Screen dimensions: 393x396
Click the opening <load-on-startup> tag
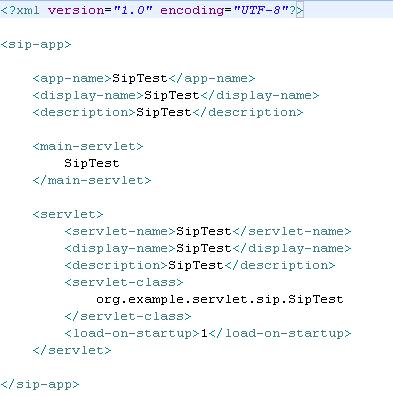132,333
